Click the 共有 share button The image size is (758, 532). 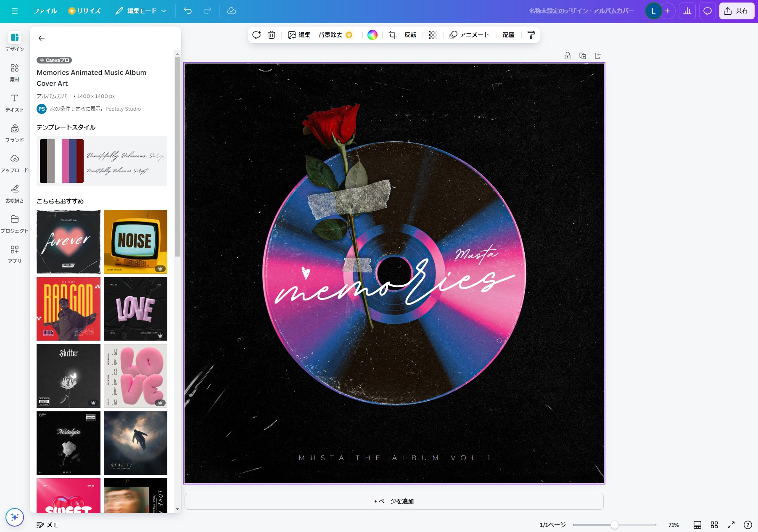tap(736, 11)
